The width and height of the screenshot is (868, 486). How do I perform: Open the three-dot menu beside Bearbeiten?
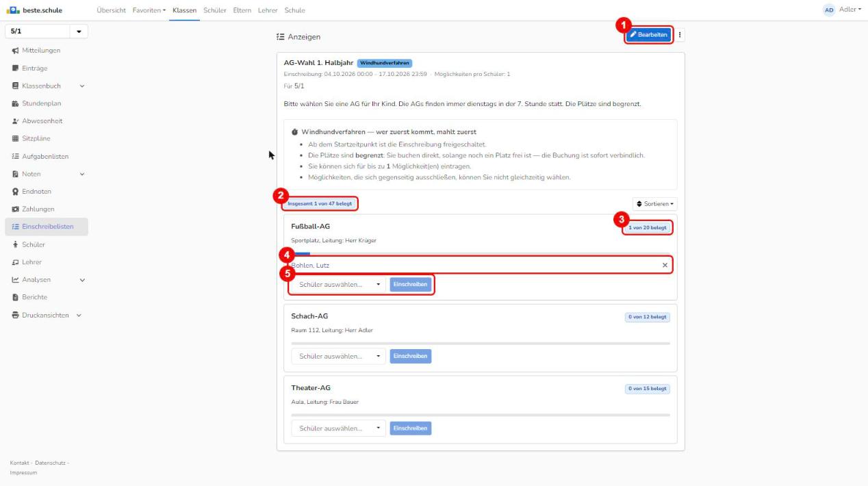point(680,35)
